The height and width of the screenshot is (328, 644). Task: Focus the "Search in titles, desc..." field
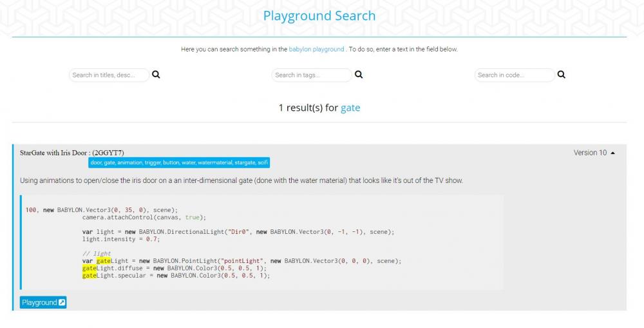108,75
